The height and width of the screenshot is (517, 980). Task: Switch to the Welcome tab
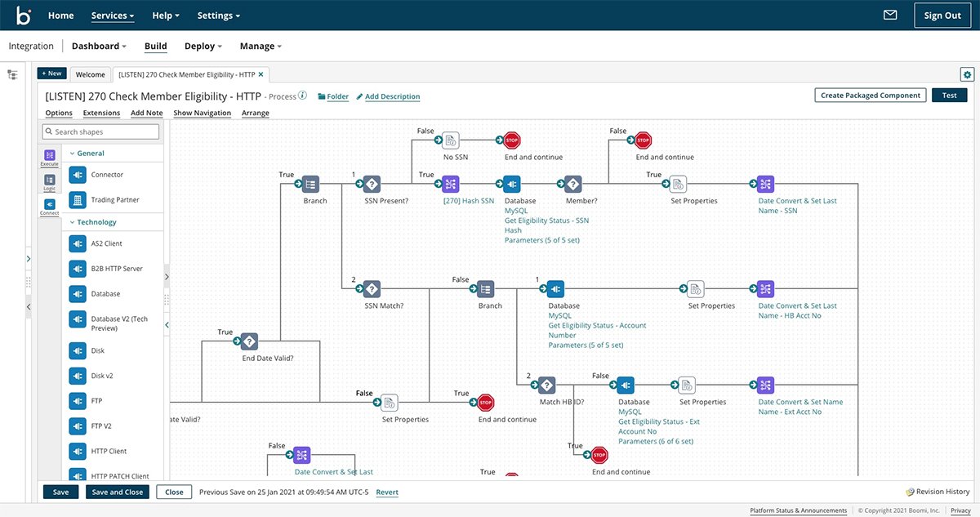pos(90,74)
